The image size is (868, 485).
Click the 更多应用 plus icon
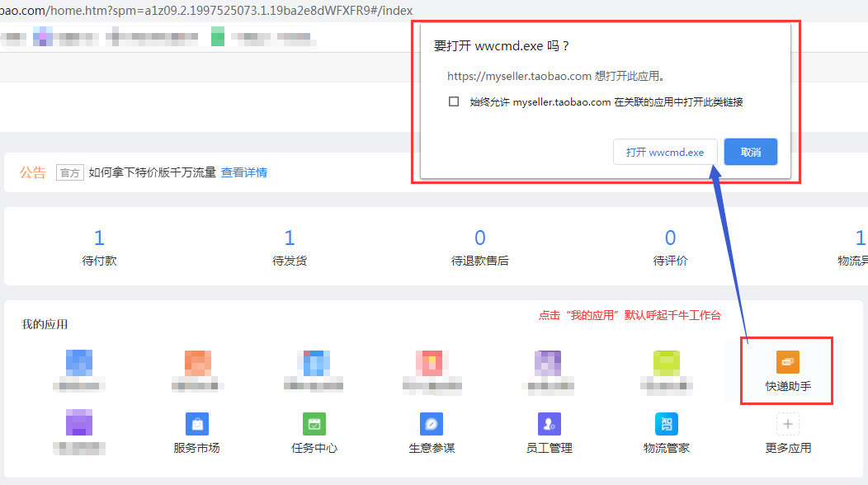(787, 424)
